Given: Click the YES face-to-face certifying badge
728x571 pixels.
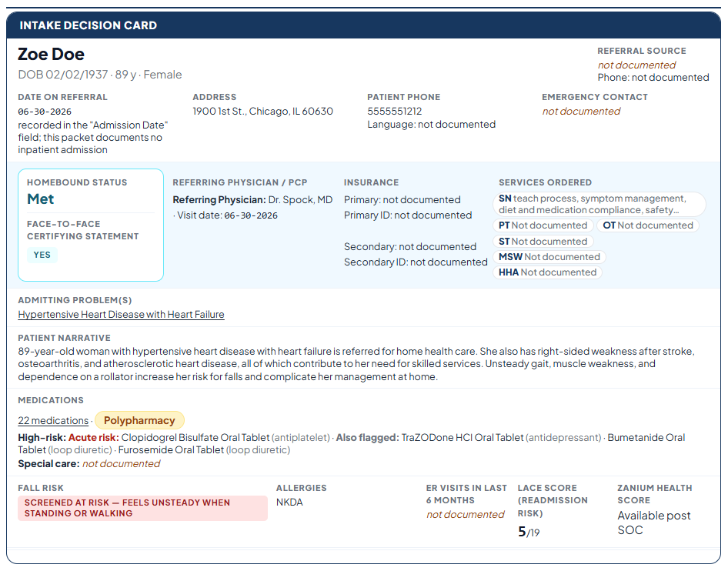Looking at the screenshot, I should (x=42, y=255).
